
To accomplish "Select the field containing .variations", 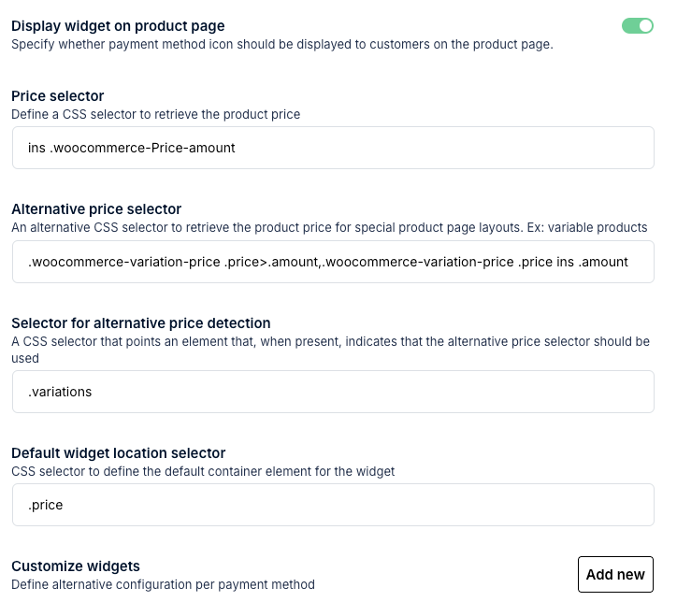I will tap(333, 392).
